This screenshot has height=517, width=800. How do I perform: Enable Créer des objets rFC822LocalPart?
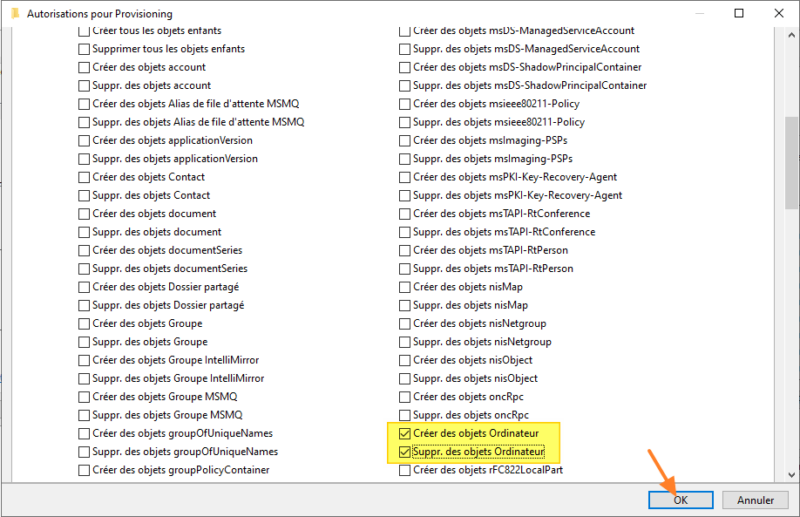point(405,470)
